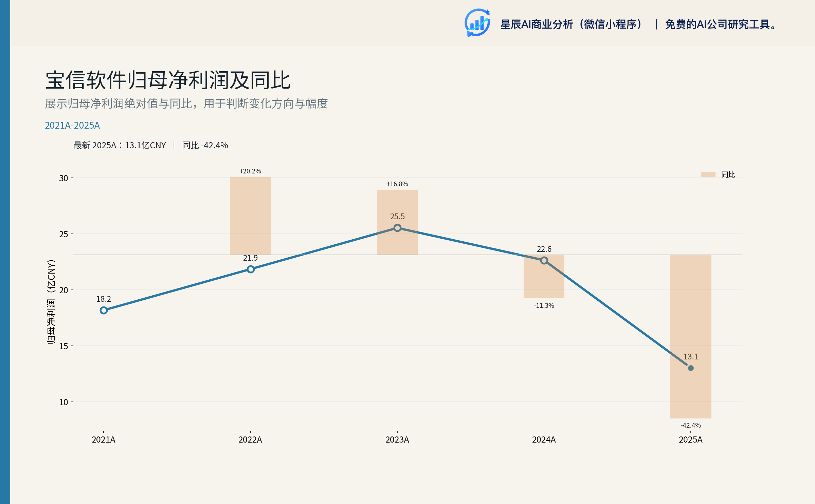Screen dimensions: 815x504
Task: Click the 2025A filled data point
Action: 691,368
